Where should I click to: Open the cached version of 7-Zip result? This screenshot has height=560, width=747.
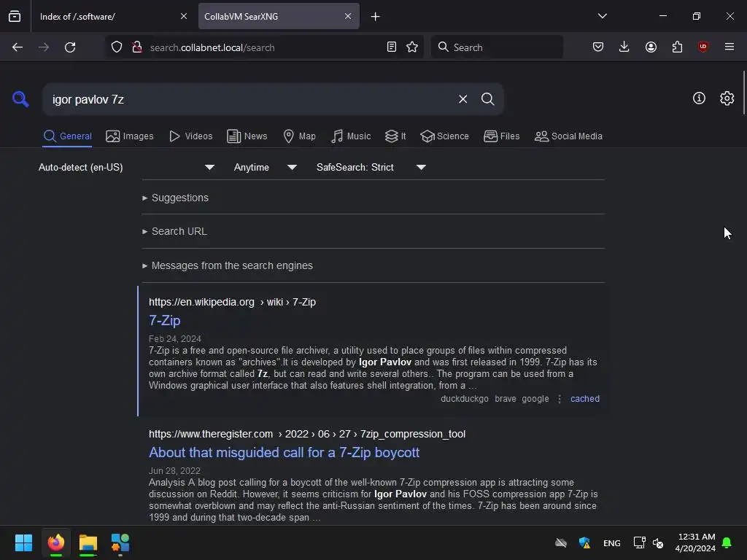584,399
